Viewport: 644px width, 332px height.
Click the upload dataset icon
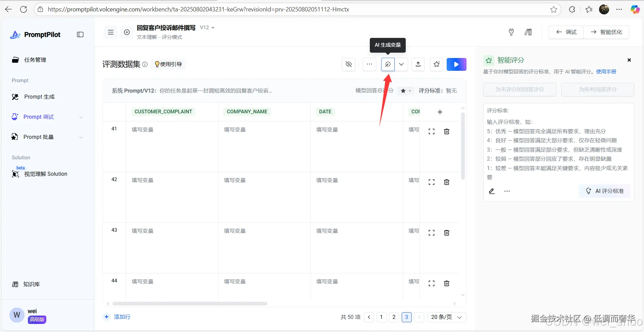(x=418, y=64)
